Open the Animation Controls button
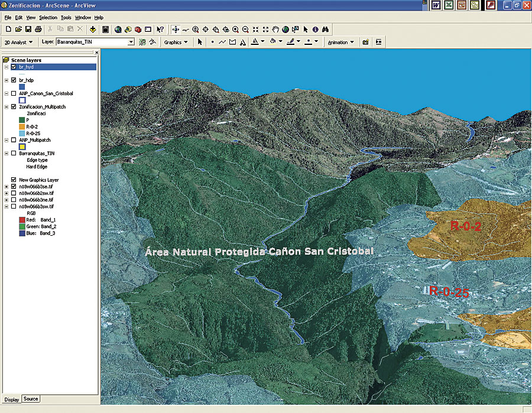532x413 pixels. pos(378,42)
